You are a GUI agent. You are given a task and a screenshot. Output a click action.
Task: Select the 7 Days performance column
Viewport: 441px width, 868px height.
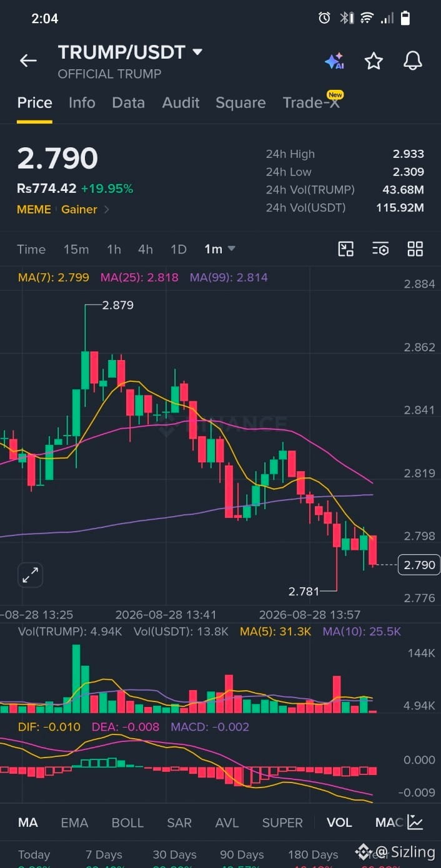tap(104, 855)
